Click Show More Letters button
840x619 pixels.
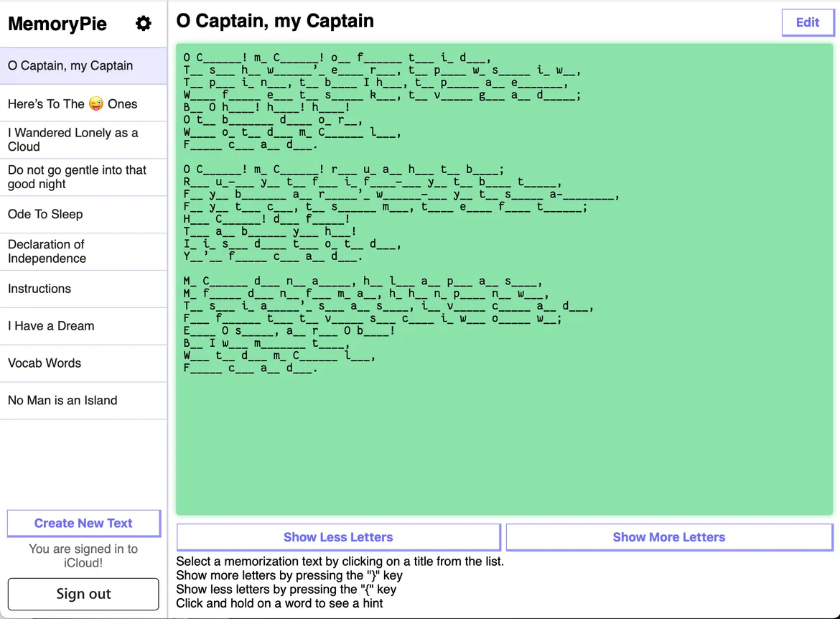click(668, 537)
